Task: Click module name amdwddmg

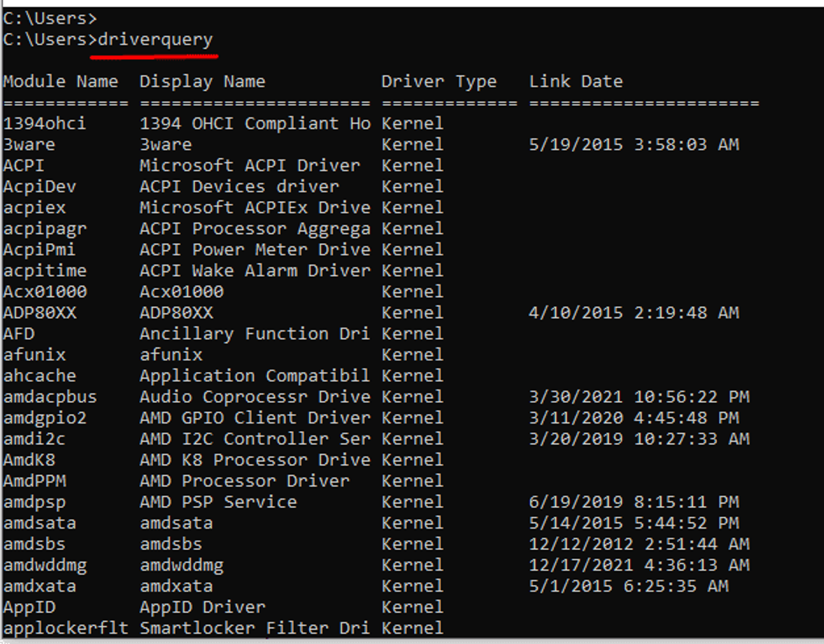Action: [45, 565]
